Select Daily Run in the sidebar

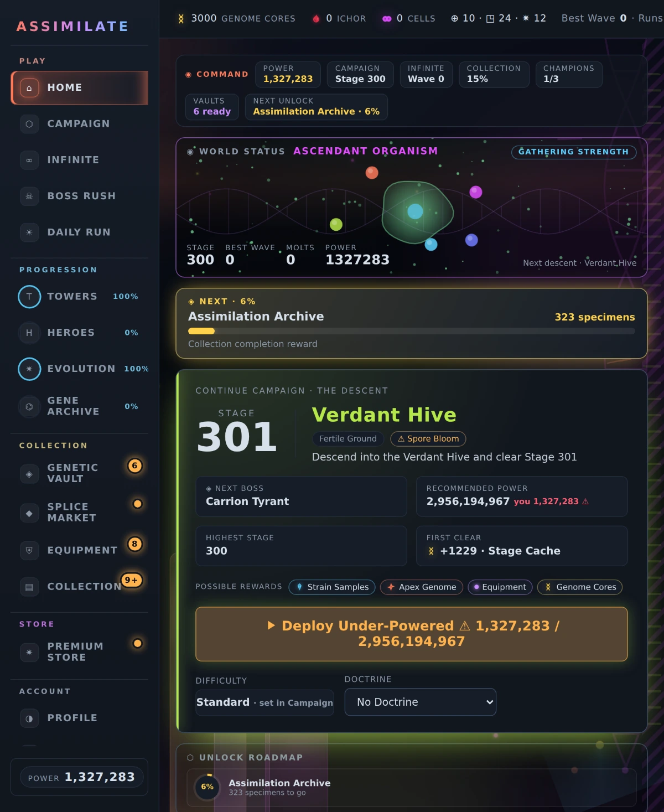coord(80,232)
